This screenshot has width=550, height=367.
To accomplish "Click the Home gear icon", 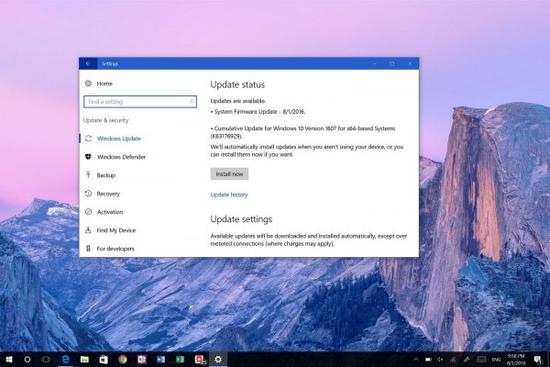I will click(88, 84).
